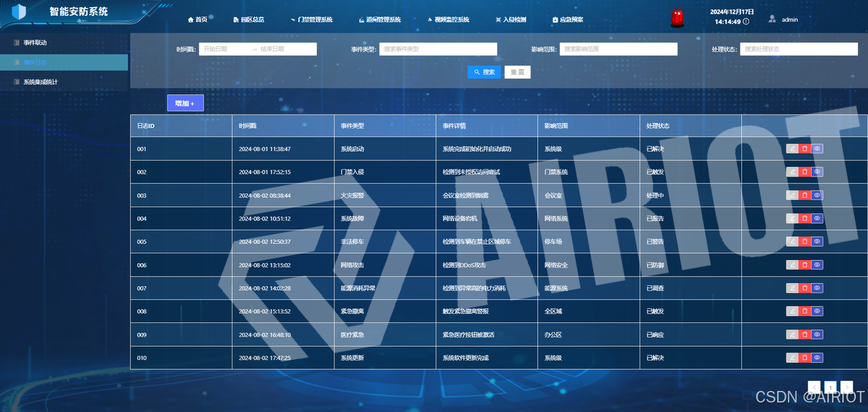Screen dimensions: 868x412
Task: Edit log entry 010 with pencil icon
Action: (x=792, y=358)
